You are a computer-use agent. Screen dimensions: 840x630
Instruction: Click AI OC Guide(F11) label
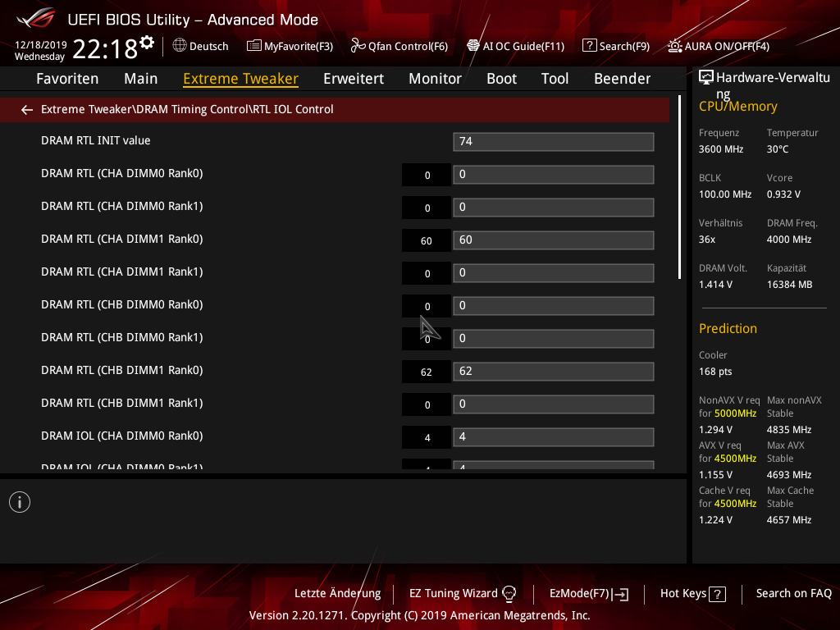pyautogui.click(x=523, y=47)
